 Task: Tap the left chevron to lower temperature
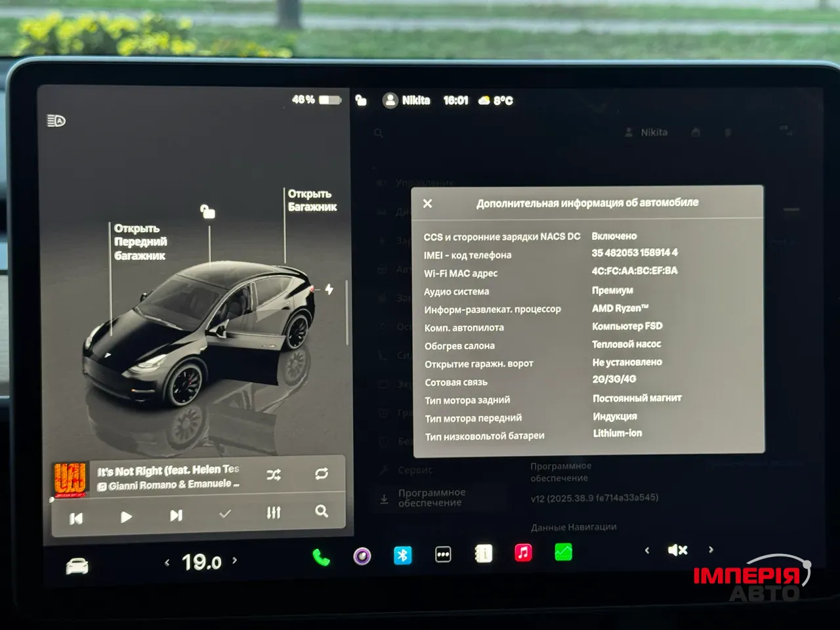[x=167, y=561]
